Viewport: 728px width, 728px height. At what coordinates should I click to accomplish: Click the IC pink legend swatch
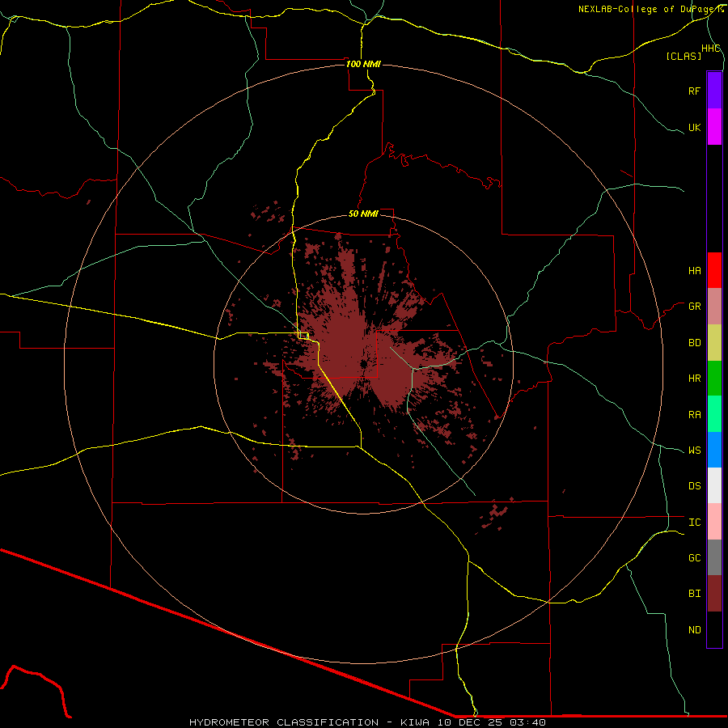(x=714, y=522)
